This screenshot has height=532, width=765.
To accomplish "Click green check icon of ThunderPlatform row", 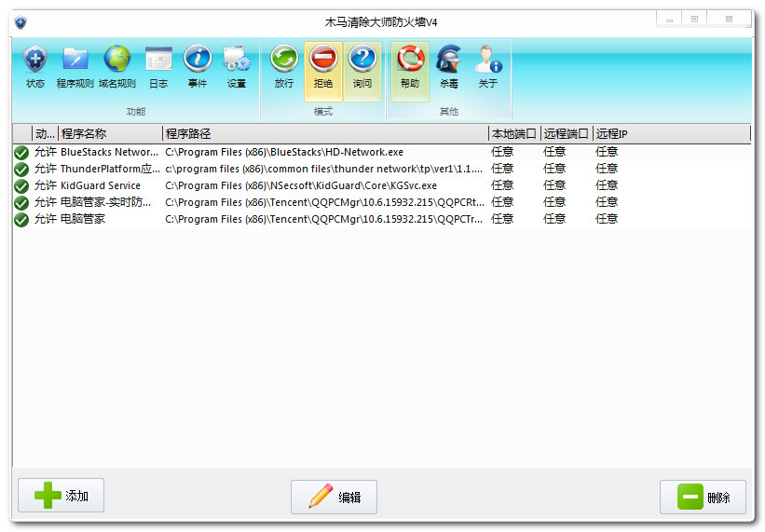I will [21, 170].
